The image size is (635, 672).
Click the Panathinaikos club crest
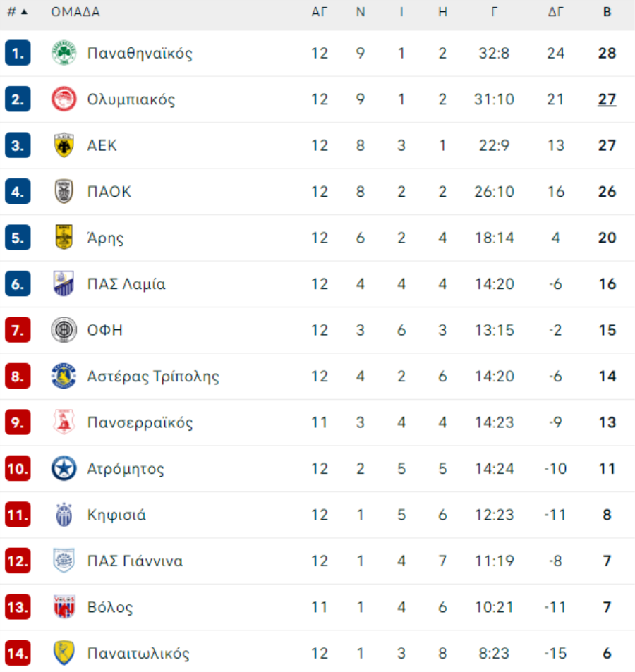point(64,54)
